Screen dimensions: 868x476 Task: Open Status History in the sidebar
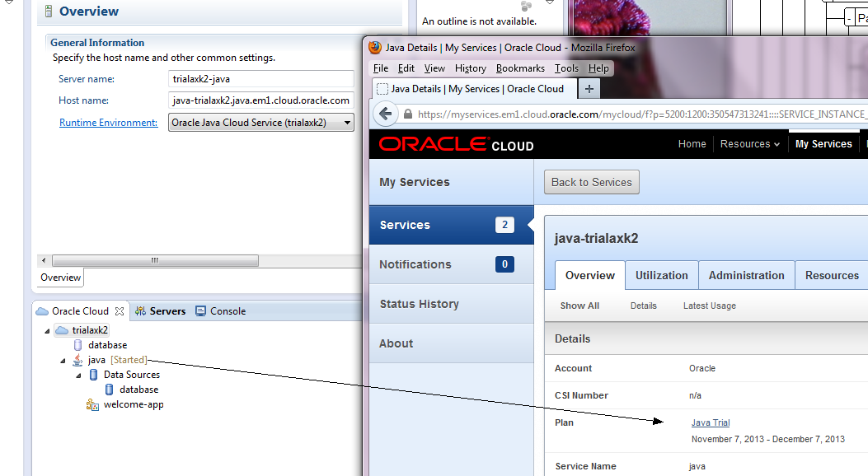coord(451,304)
